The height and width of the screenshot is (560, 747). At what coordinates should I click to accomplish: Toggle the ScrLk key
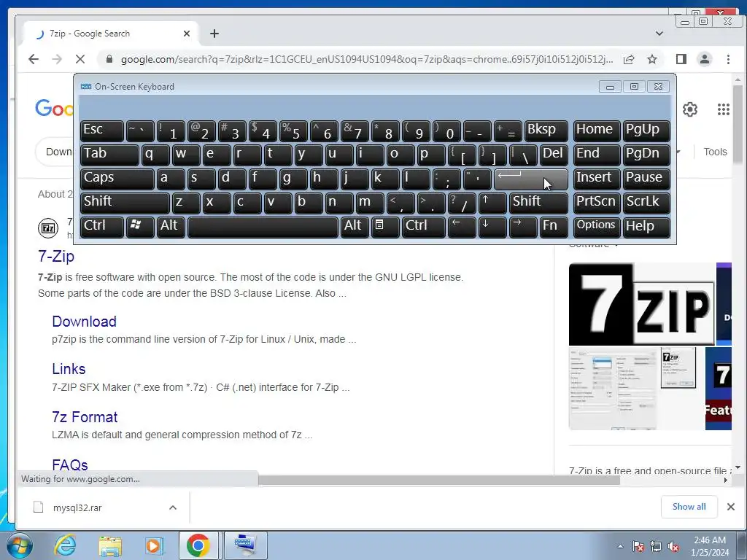[x=646, y=203]
